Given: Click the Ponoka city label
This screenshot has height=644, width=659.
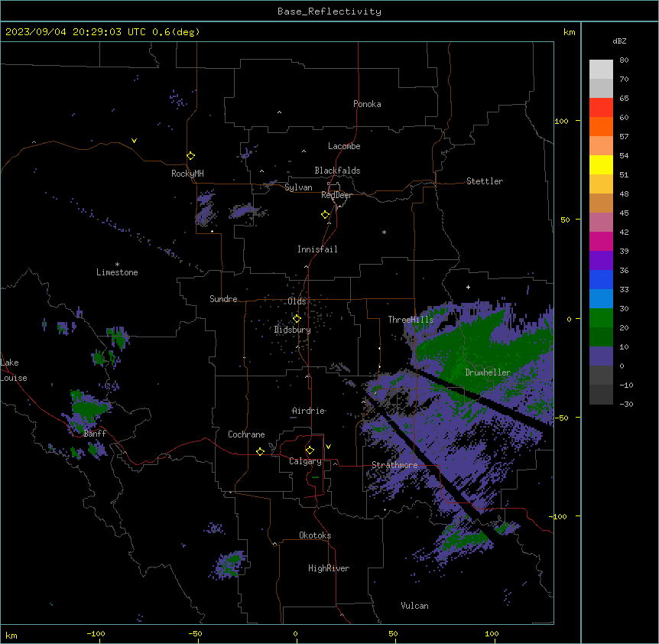Looking at the screenshot, I should (x=367, y=104).
